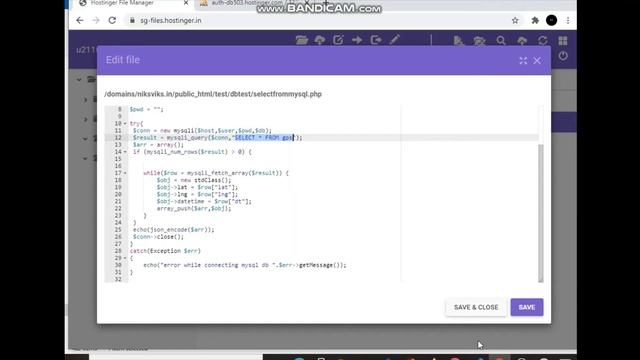Click the new folder icon in toolbar

[x=302, y=40]
